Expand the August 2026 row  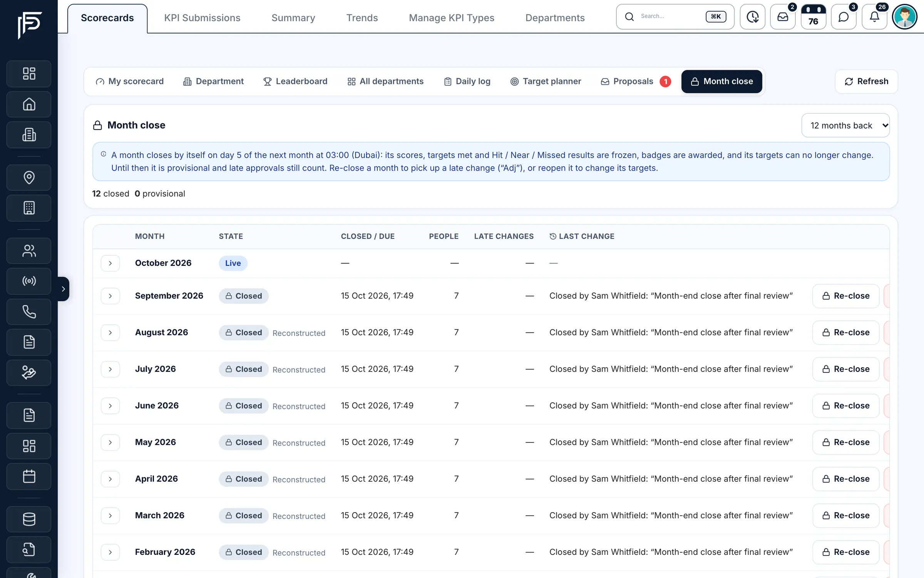[x=110, y=333]
